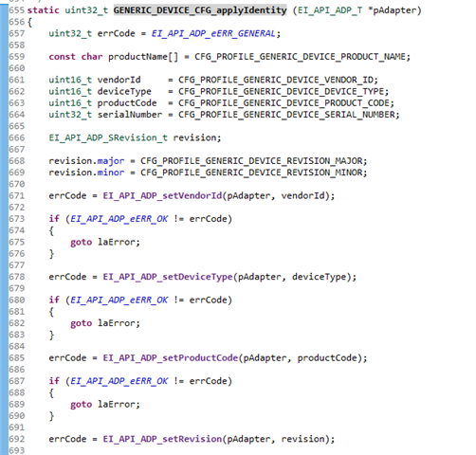The height and width of the screenshot is (455, 476).
Task: Click goto laError on line 682
Action: click(x=105, y=323)
